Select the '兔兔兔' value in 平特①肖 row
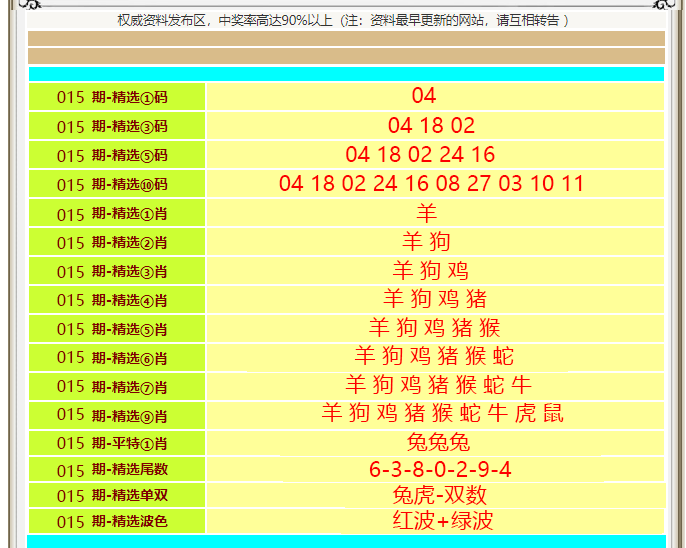This screenshot has height=548, width=686. coord(438,443)
